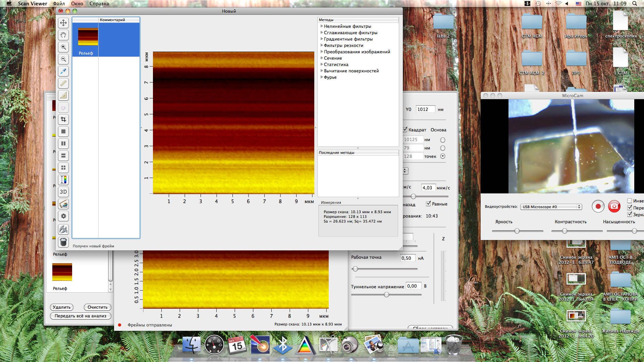Click the speed field showing 4,03
Viewport: 644px width, 362px height.
(428, 188)
